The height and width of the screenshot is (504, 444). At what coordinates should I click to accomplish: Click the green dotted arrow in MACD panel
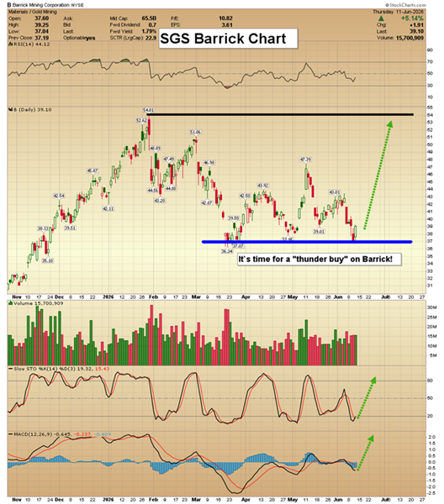(365, 453)
